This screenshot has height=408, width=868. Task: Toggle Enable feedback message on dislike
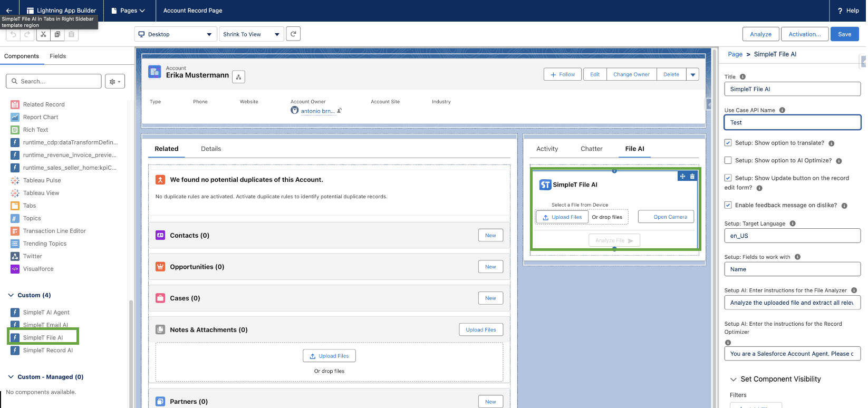point(728,205)
